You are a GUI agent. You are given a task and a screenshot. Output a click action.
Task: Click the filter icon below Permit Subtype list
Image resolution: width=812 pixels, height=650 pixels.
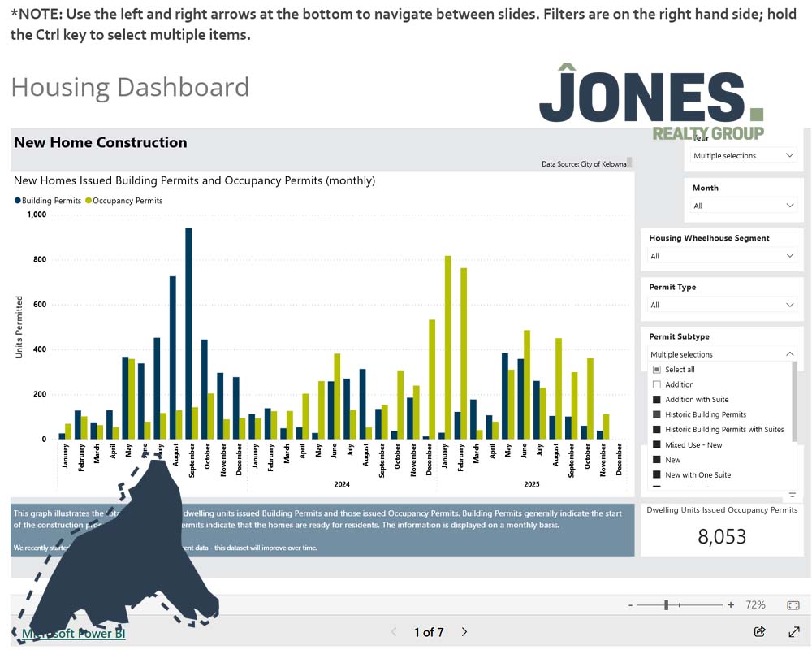tap(792, 495)
